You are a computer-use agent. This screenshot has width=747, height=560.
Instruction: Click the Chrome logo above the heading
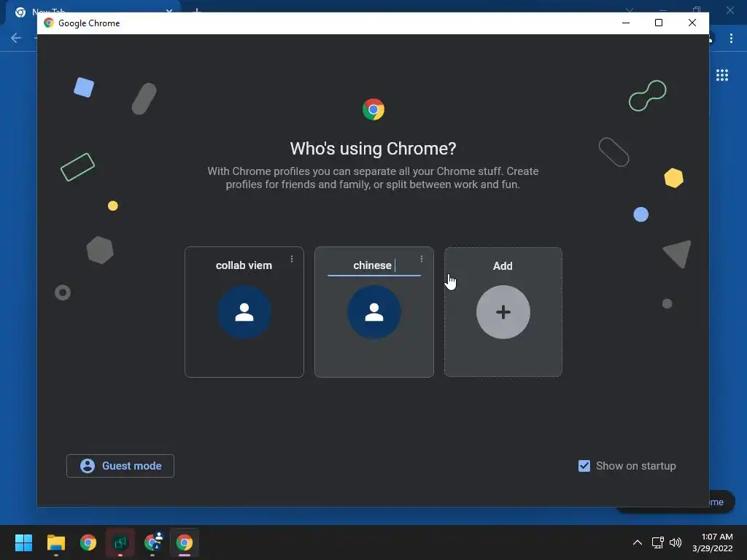point(373,109)
